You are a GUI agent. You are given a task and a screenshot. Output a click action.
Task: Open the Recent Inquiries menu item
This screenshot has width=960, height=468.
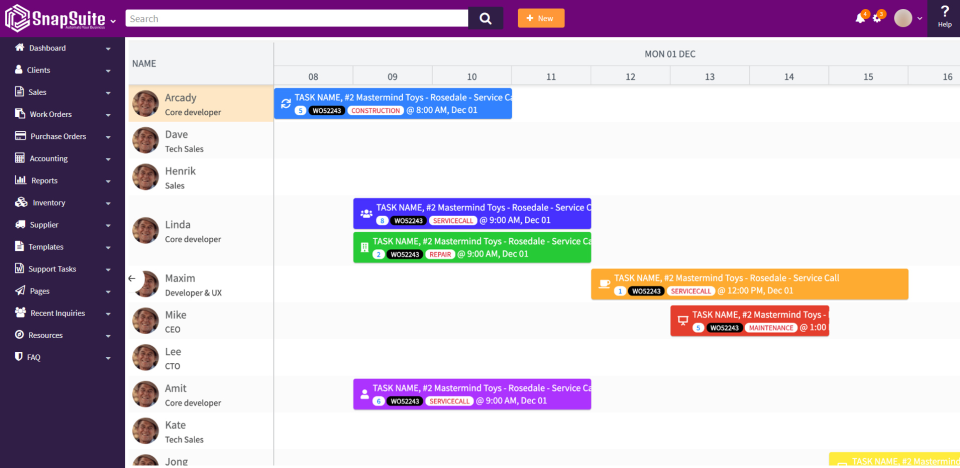click(62, 313)
